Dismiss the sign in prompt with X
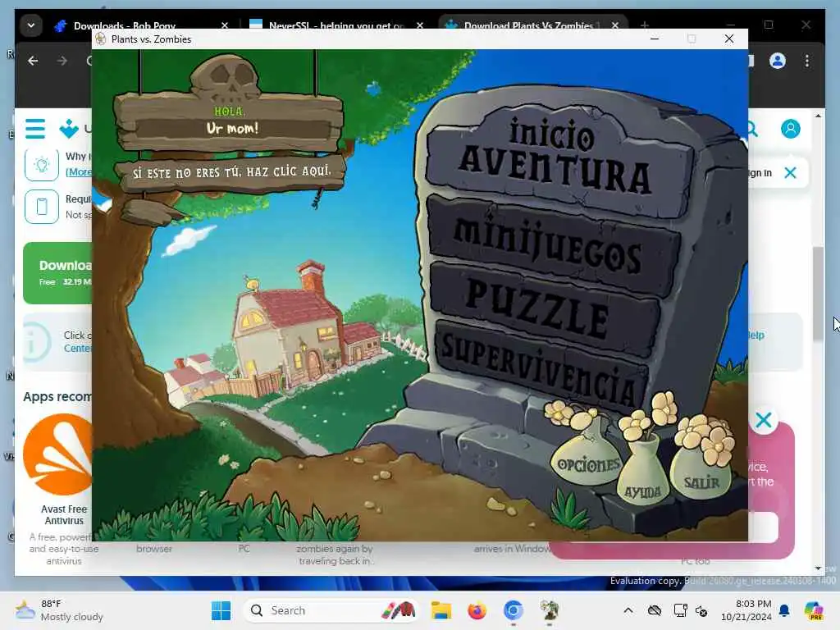This screenshot has height=630, width=840. point(790,172)
